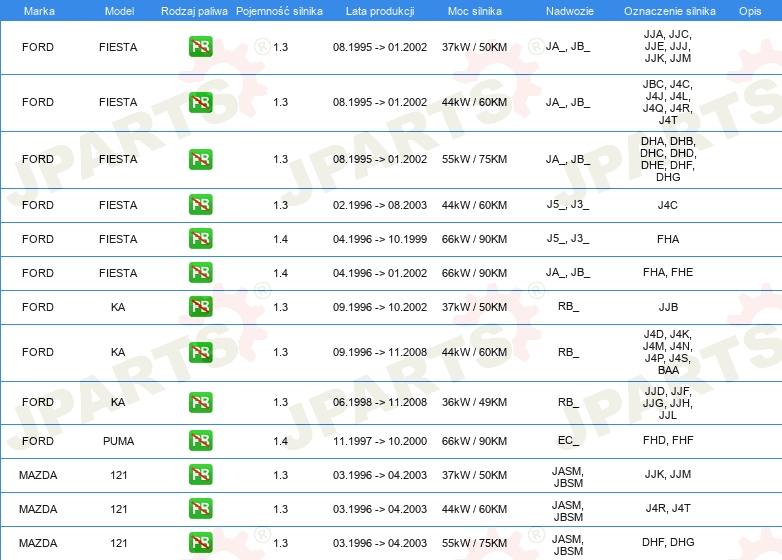The height and width of the screenshot is (560, 782).
Task: Select fuel icon for Mazda 121 JJK, JJM
Action: tap(200, 475)
